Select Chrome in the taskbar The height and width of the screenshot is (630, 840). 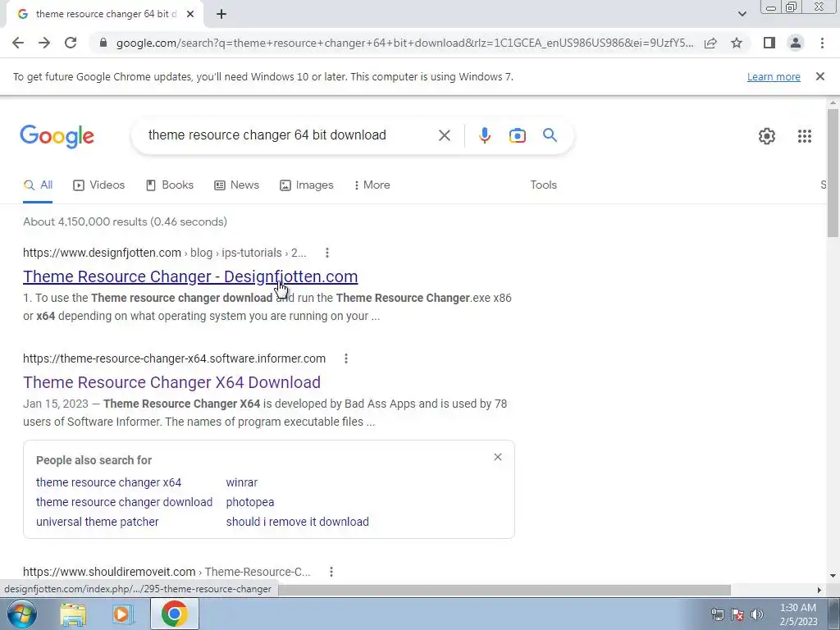pos(175,614)
